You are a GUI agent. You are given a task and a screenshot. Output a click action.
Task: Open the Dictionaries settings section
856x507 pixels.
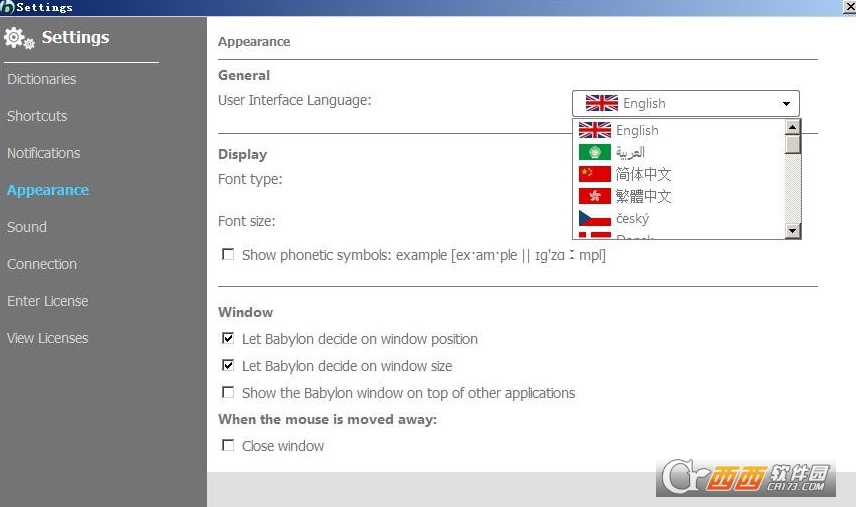41,79
